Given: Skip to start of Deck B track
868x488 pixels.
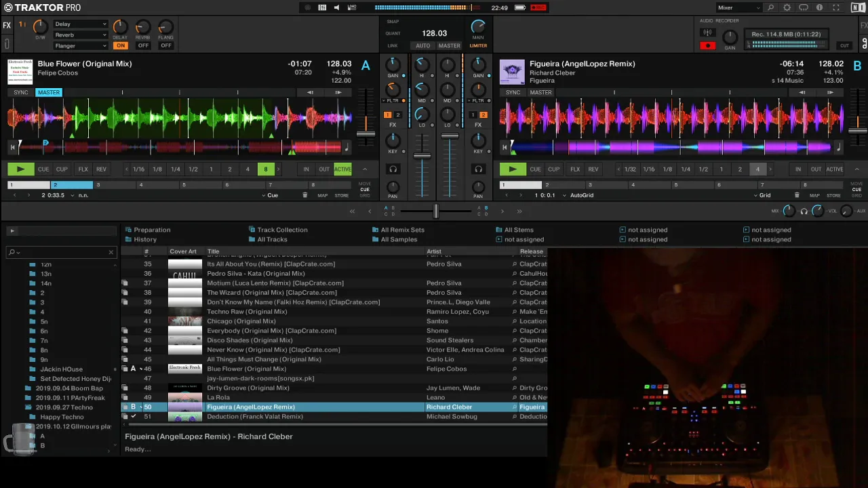Looking at the screenshot, I should [504, 147].
